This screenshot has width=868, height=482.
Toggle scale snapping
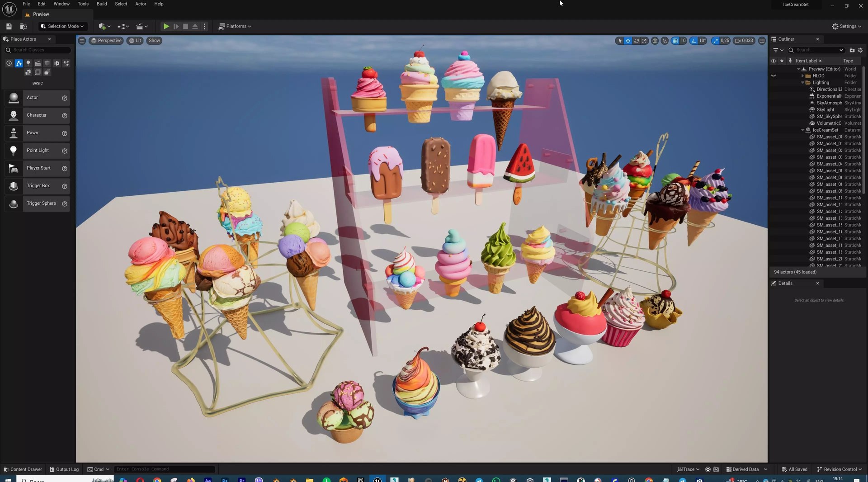coord(715,41)
